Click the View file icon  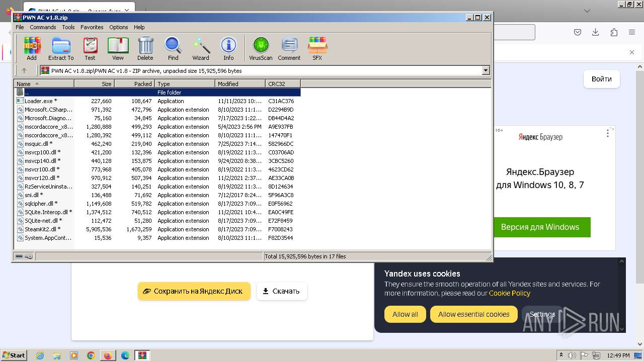[x=118, y=48]
